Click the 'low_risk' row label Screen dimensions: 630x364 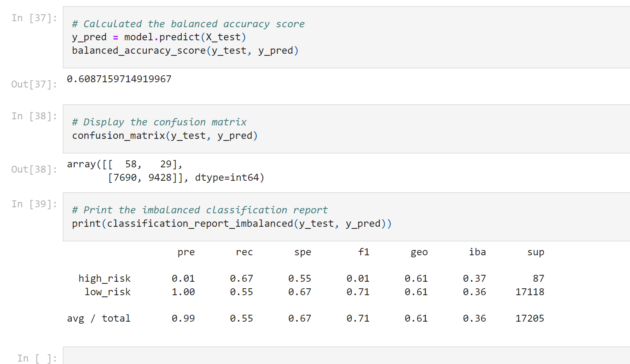tap(108, 292)
